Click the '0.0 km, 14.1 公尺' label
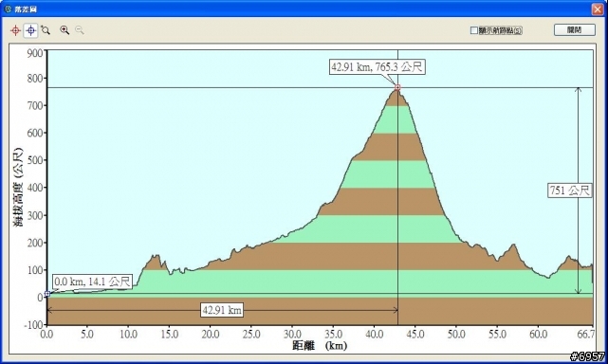Viewport: 608px width, 364px height. (x=93, y=282)
